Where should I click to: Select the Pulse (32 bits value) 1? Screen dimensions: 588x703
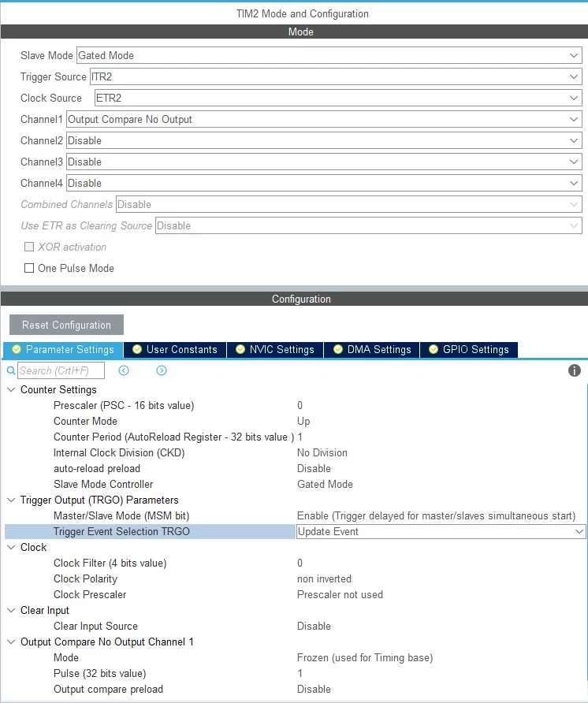300,673
